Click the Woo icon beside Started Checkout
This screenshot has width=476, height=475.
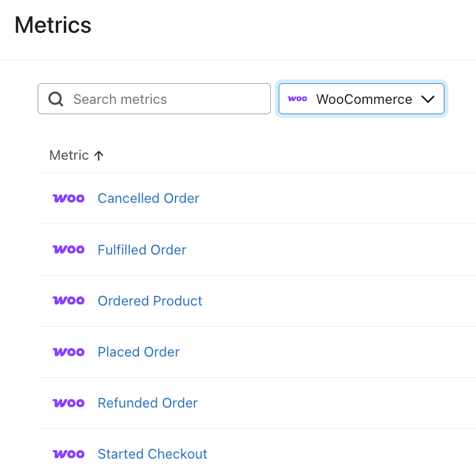(x=69, y=454)
